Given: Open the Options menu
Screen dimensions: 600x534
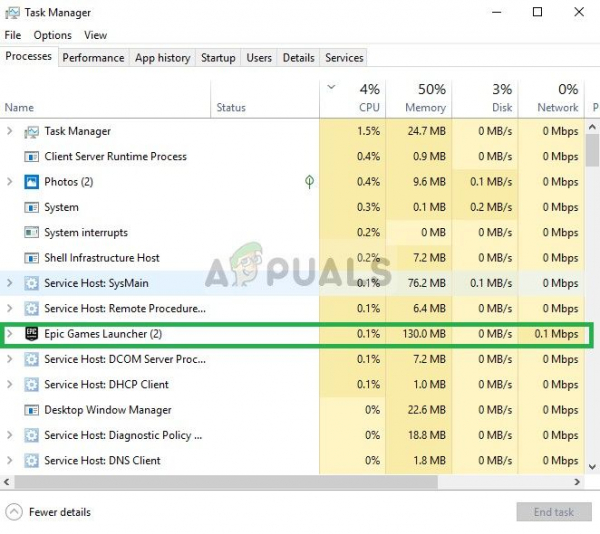Looking at the screenshot, I should (x=52, y=35).
